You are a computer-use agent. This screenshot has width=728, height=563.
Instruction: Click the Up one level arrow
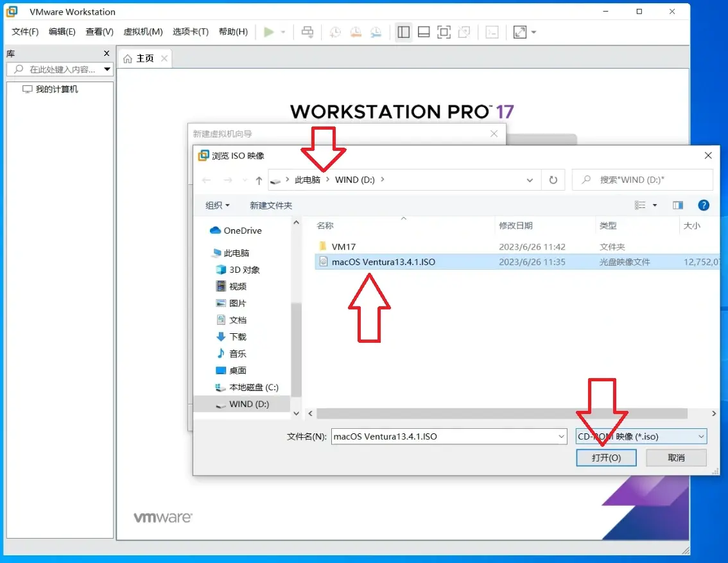[x=259, y=180]
